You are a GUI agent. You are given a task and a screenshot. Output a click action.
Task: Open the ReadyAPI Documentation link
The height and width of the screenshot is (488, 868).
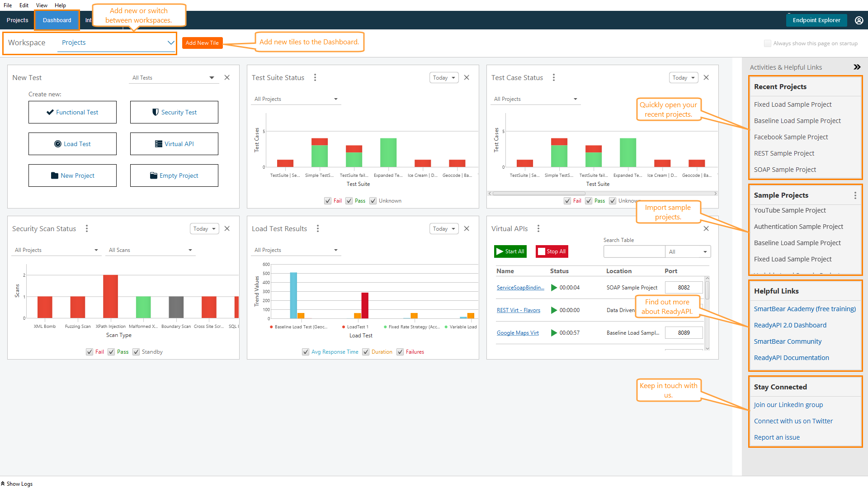coord(792,357)
